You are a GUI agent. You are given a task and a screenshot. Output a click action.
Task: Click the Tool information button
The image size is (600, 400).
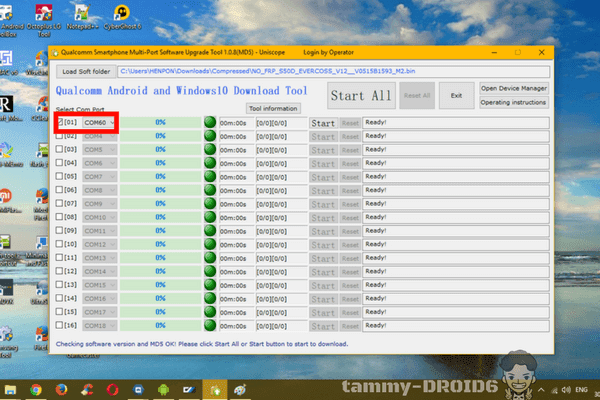pos(273,109)
